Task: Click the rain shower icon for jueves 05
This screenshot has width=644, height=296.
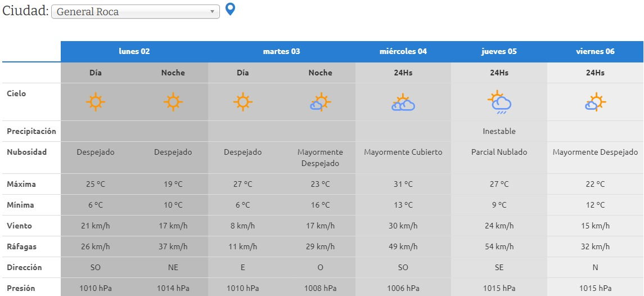Action: pyautogui.click(x=499, y=102)
